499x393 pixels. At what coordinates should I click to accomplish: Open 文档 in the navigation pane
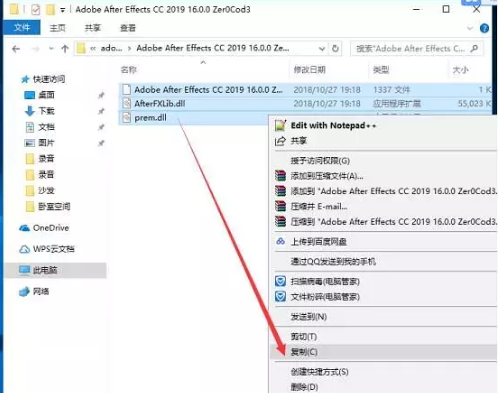point(46,127)
